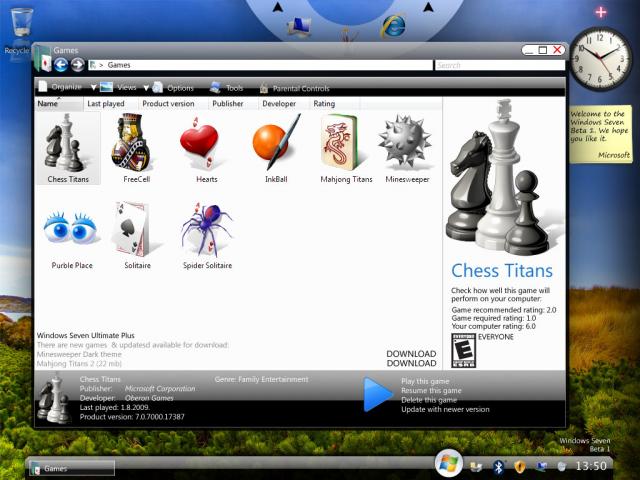640x480 pixels.
Task: Click the yellow welcome sticky note
Action: 600,134
